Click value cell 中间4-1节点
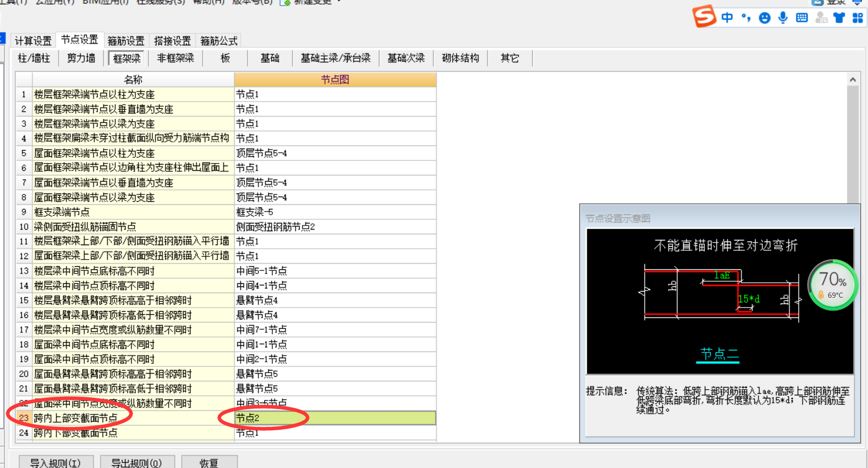Image resolution: width=868 pixels, height=468 pixels. 335,285
